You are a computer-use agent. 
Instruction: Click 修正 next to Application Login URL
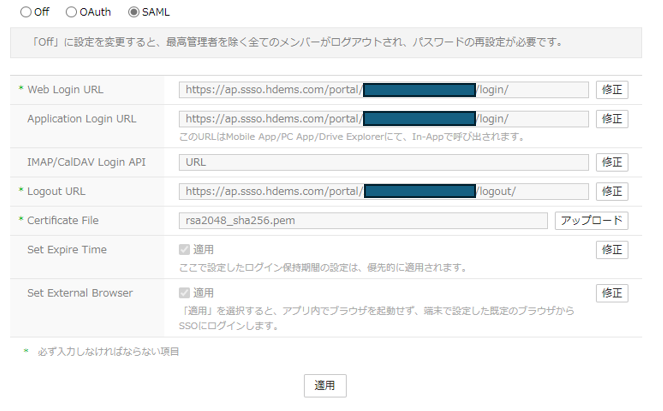[x=612, y=119]
